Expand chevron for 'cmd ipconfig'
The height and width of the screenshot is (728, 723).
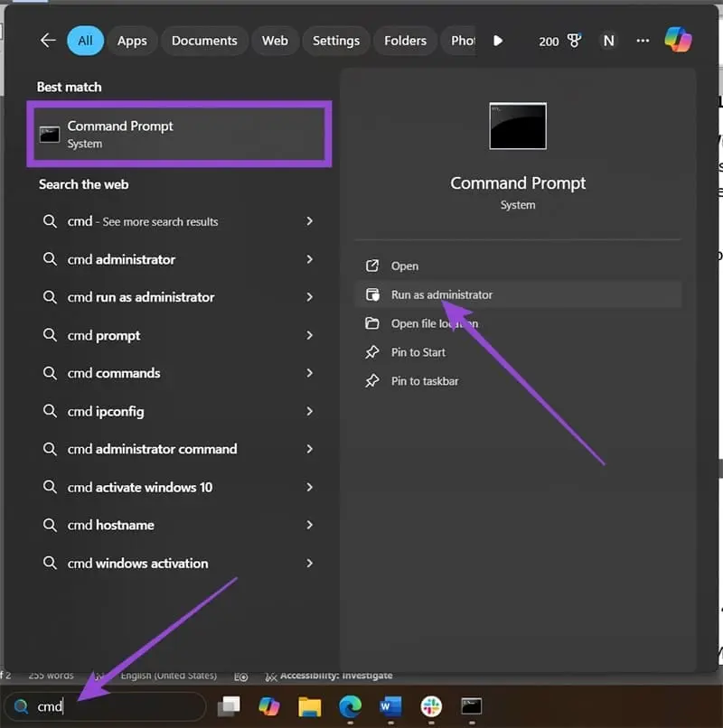309,411
